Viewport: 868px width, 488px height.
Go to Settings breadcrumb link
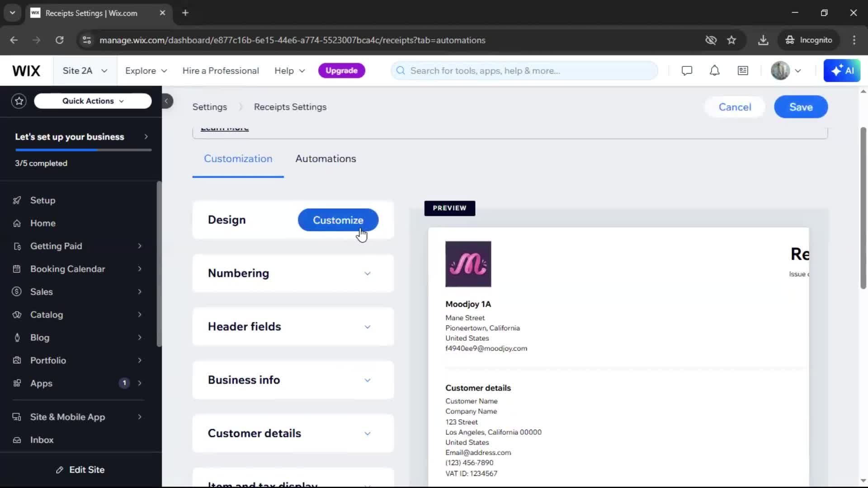coord(210,107)
